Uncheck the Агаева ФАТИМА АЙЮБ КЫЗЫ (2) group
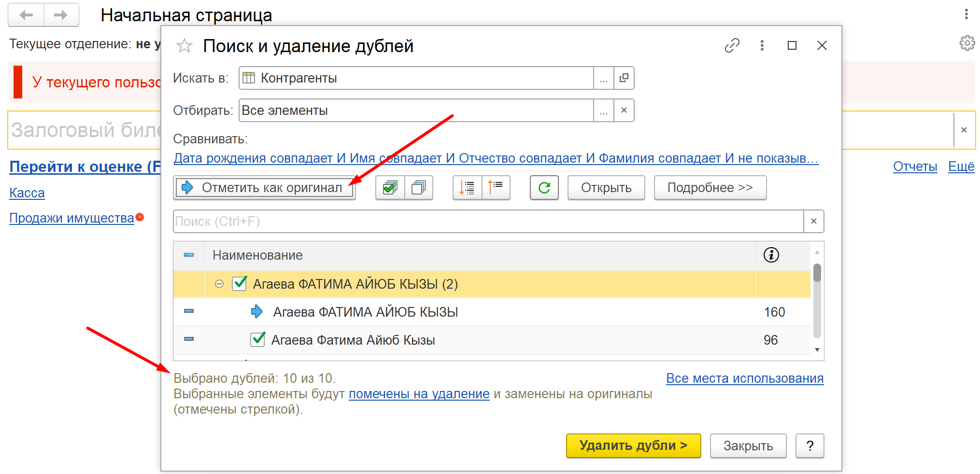Image resolution: width=980 pixels, height=474 pixels. pyautogui.click(x=240, y=283)
